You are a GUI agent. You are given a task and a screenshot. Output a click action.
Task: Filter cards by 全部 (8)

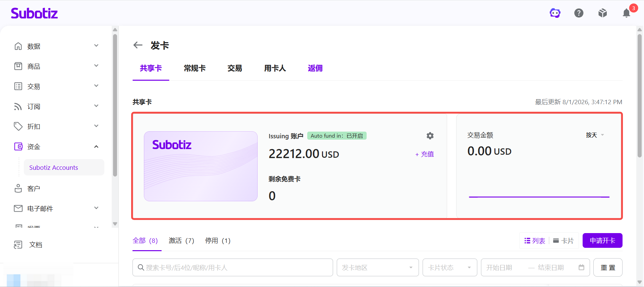145,241
